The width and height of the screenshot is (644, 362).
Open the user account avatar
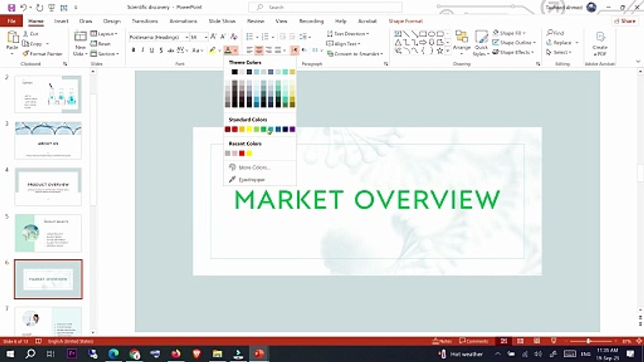pos(591,8)
